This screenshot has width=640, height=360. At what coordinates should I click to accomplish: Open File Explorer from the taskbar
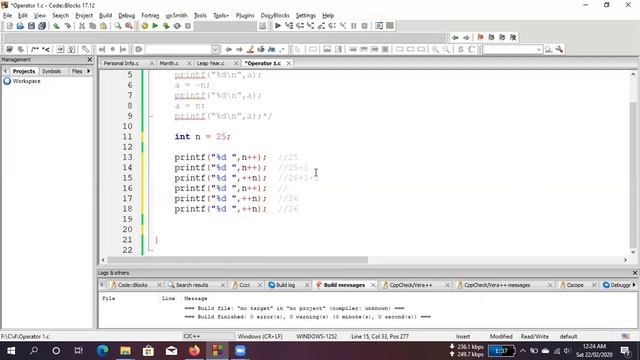pyautogui.click(x=125, y=351)
